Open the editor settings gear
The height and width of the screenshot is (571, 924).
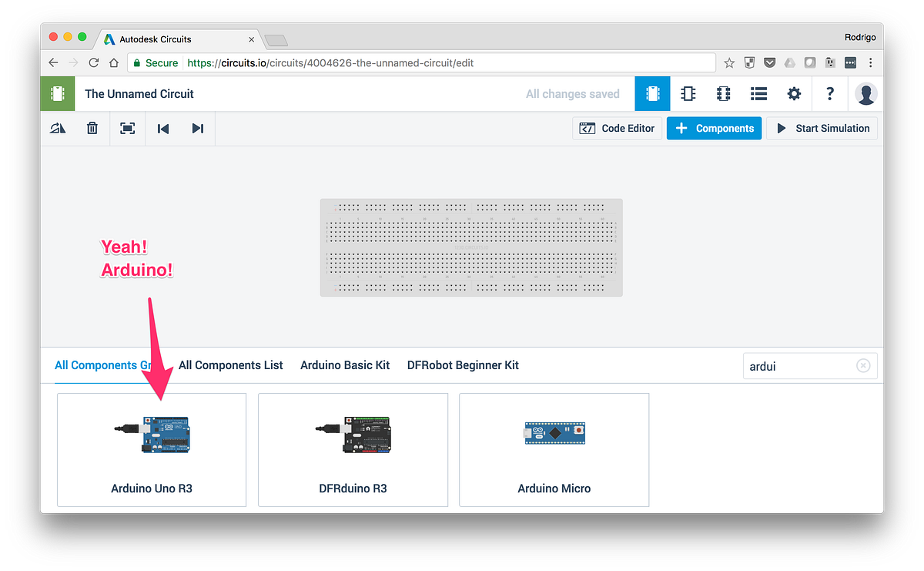(x=794, y=93)
